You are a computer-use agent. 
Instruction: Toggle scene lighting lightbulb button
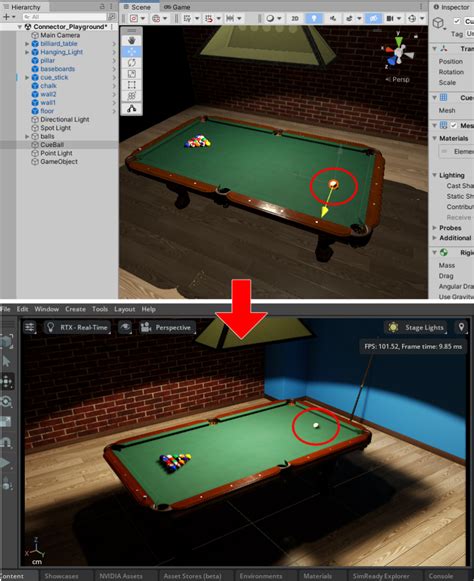pos(314,18)
